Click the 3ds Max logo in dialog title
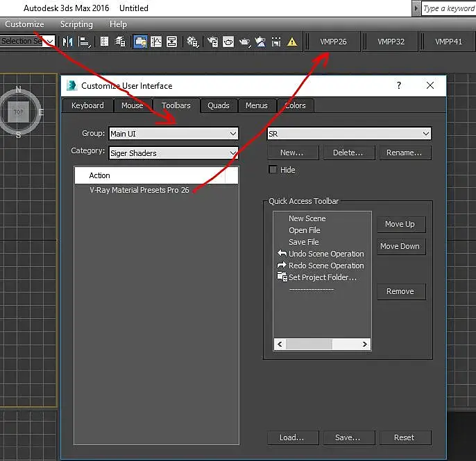Image resolution: width=476 pixels, height=461 pixels. 71,85
